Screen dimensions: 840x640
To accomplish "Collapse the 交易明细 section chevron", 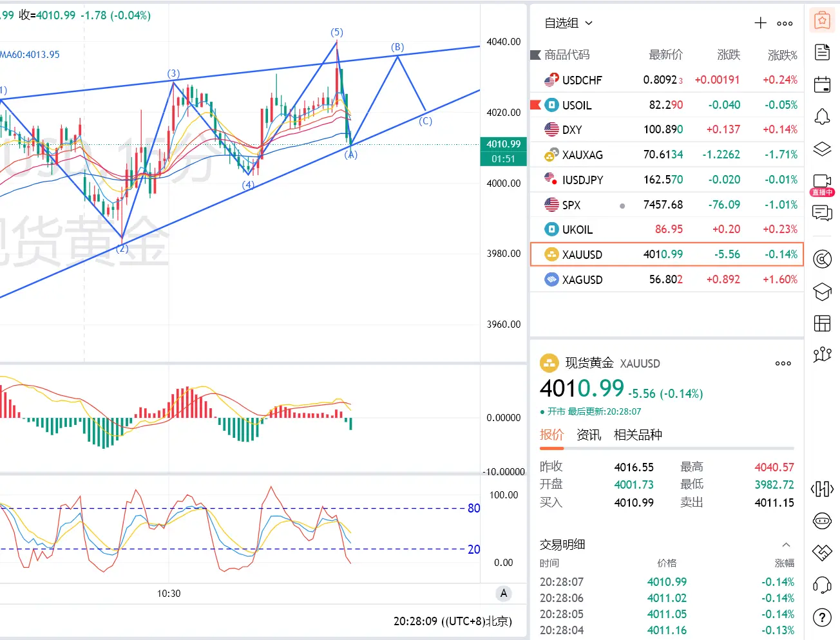I will coord(786,545).
